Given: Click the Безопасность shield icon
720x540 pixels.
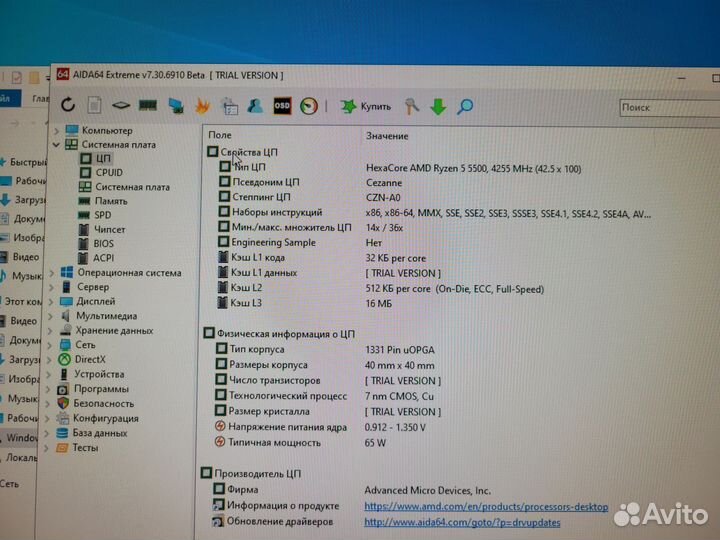Looking at the screenshot, I should click(63, 404).
